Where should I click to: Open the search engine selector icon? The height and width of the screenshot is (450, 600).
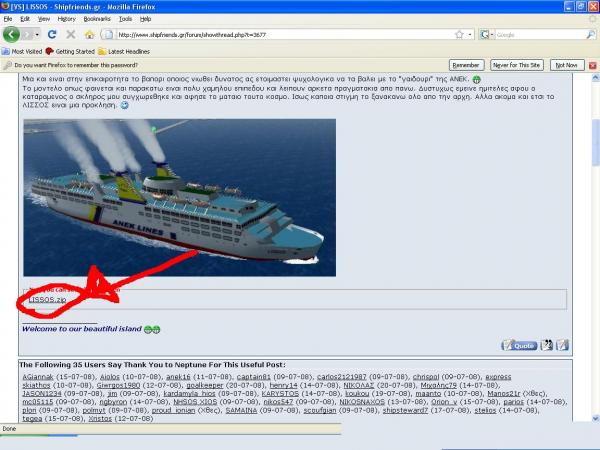click(x=486, y=35)
